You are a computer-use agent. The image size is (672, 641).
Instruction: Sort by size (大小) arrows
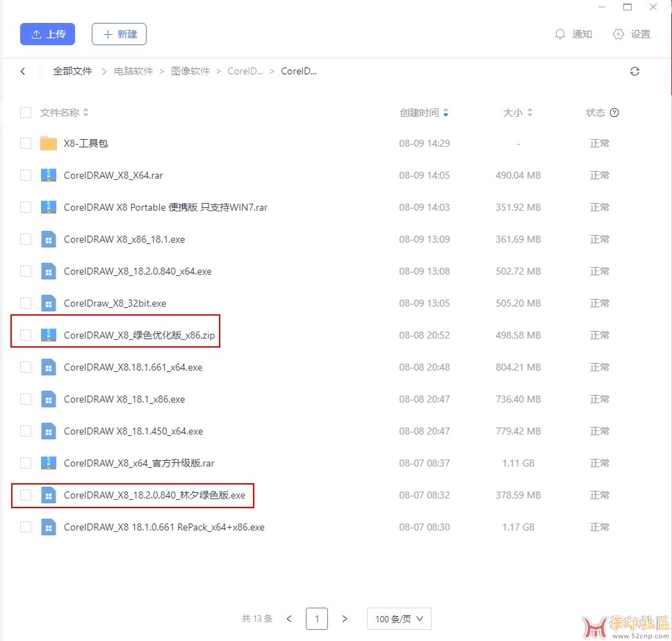click(x=530, y=113)
